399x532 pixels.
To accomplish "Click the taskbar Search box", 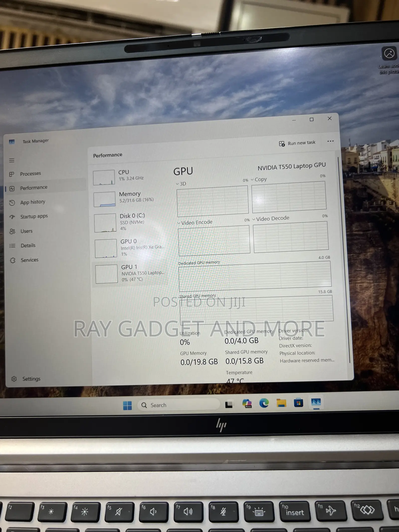I will (179, 405).
